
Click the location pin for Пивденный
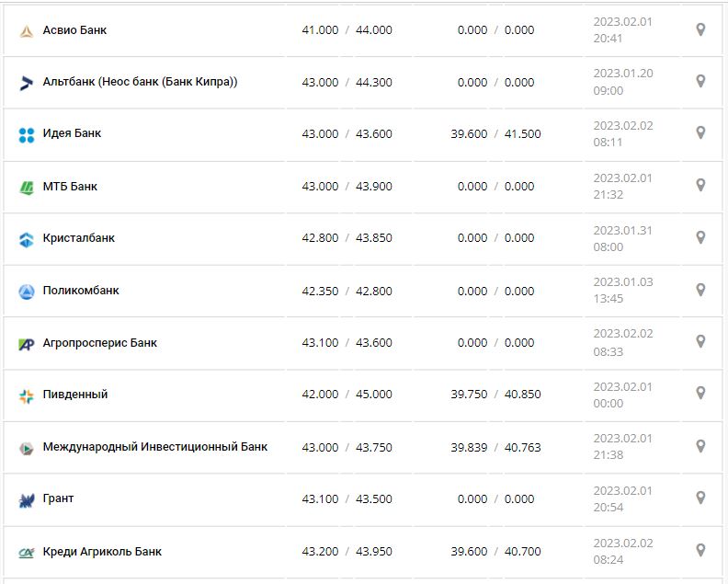tap(700, 393)
